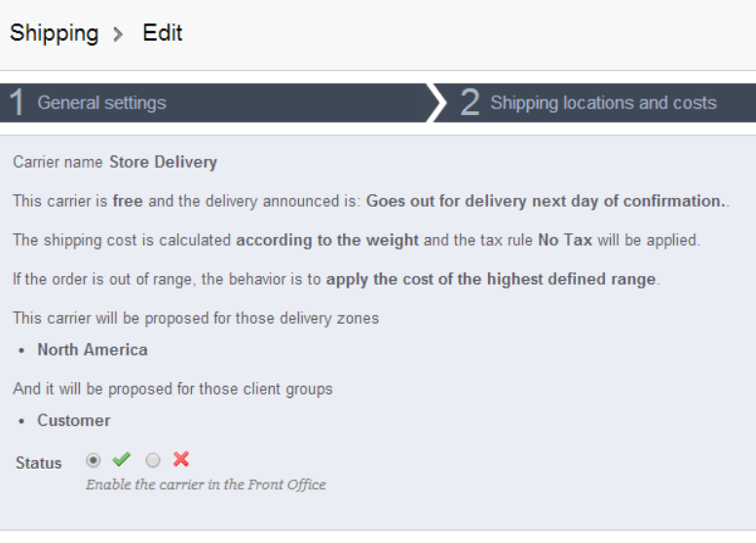Select the Customer client group item

click(x=74, y=420)
